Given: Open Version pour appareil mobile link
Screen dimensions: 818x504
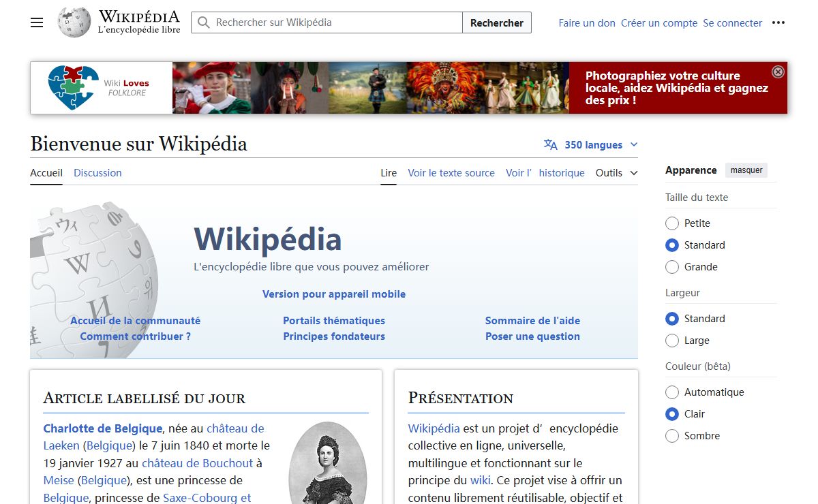Looking at the screenshot, I should click(334, 294).
